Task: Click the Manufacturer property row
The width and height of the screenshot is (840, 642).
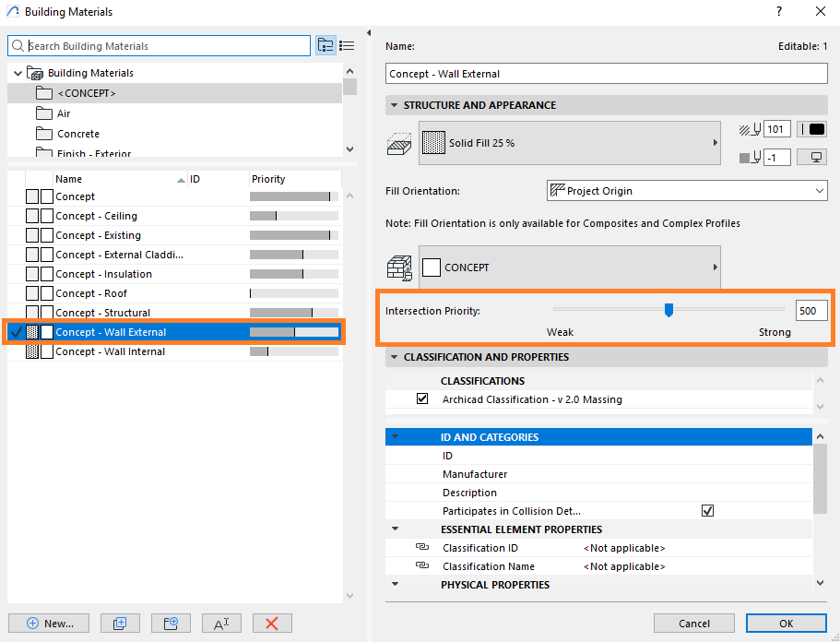Action: (598, 474)
